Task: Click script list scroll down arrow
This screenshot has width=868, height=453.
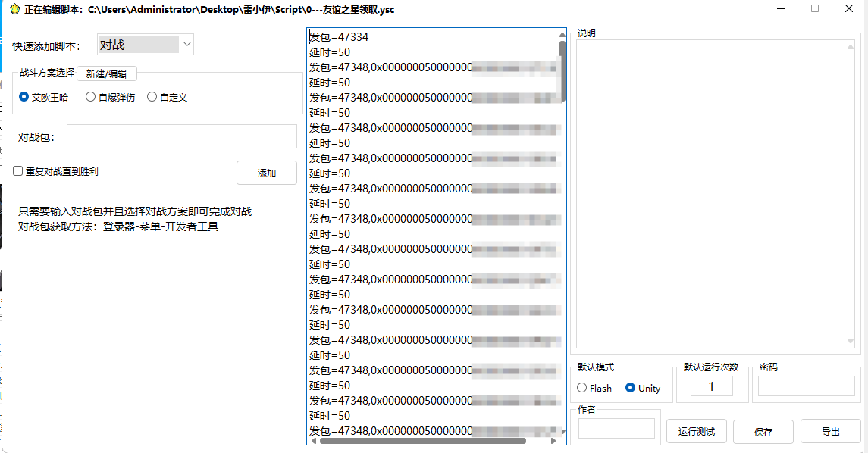Action: point(562,430)
